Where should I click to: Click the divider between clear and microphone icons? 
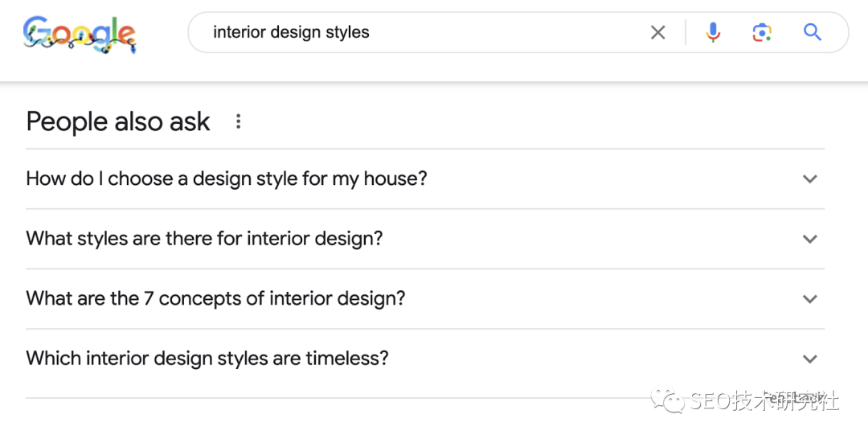tap(686, 33)
